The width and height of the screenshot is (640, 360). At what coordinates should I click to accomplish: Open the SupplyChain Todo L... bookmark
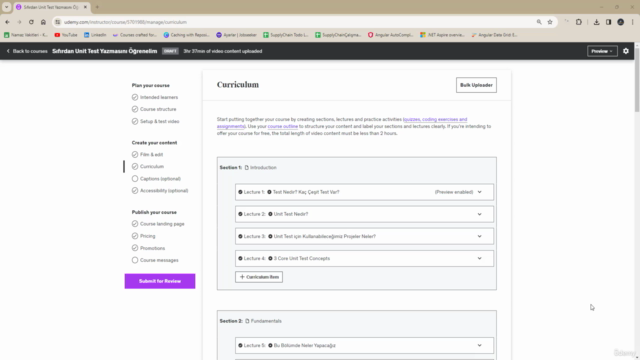click(x=286, y=35)
